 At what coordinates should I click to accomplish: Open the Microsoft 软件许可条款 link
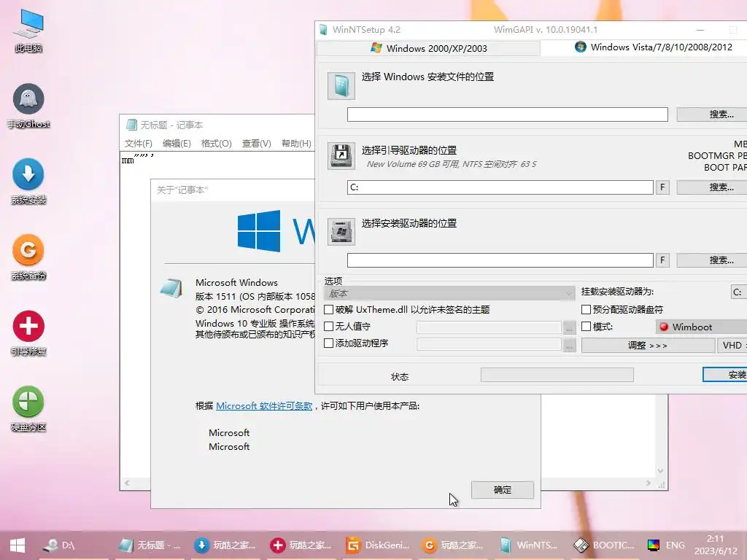point(264,405)
